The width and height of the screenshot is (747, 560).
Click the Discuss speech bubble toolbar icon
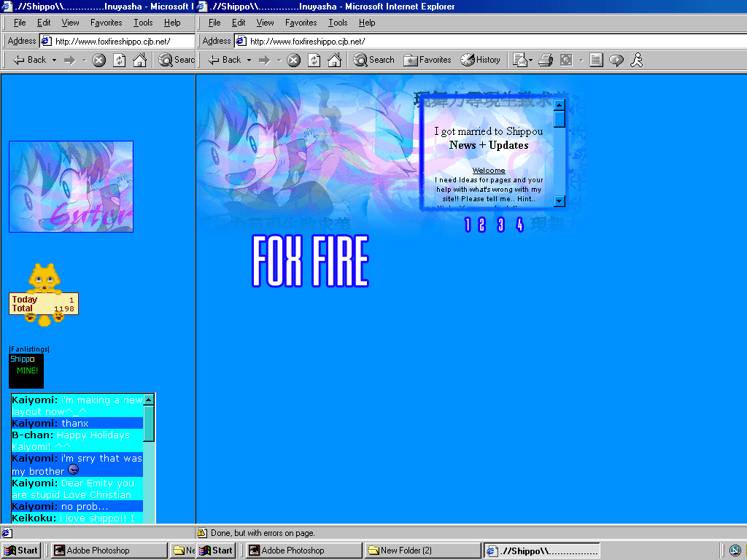(616, 60)
